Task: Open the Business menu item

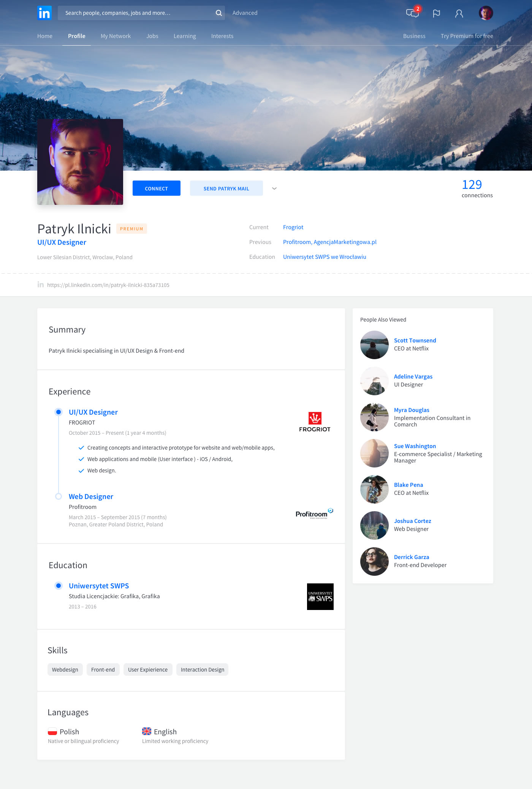Action: click(414, 36)
